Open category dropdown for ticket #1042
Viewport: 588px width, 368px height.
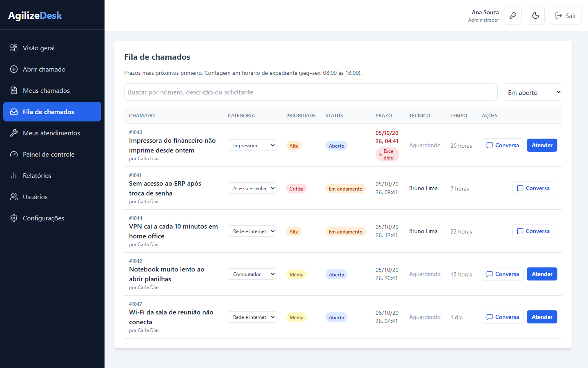click(x=252, y=274)
